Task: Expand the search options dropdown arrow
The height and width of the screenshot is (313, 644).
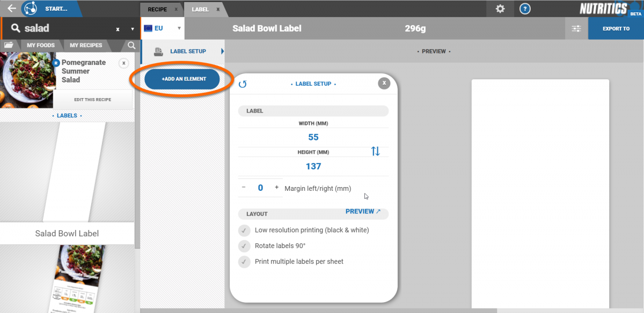Action: [133, 29]
